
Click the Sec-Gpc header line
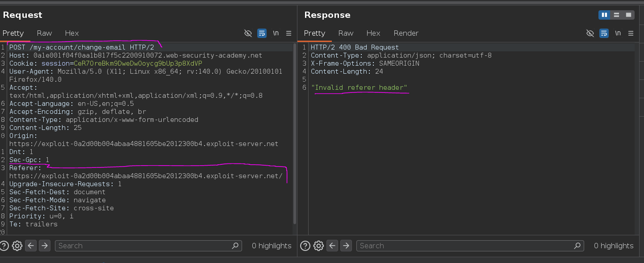(29, 160)
